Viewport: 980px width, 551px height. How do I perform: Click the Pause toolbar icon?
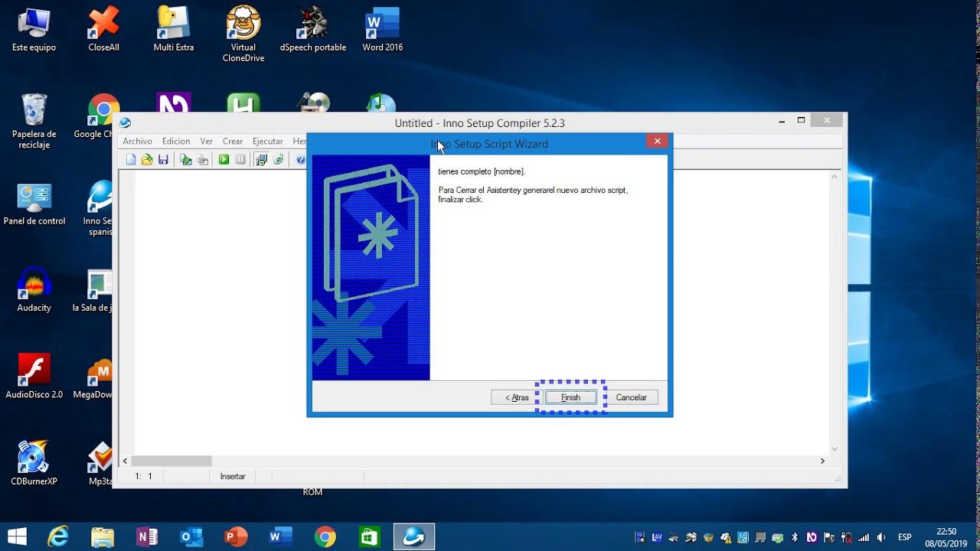pyautogui.click(x=240, y=159)
